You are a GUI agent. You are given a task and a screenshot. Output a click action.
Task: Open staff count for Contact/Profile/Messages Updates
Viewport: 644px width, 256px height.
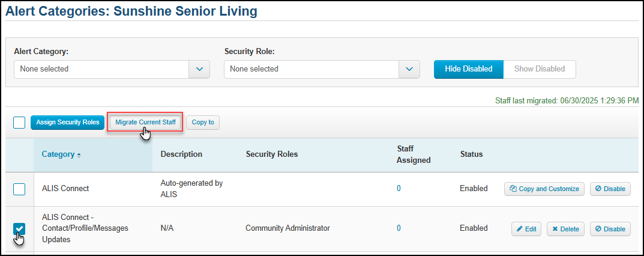(399, 228)
